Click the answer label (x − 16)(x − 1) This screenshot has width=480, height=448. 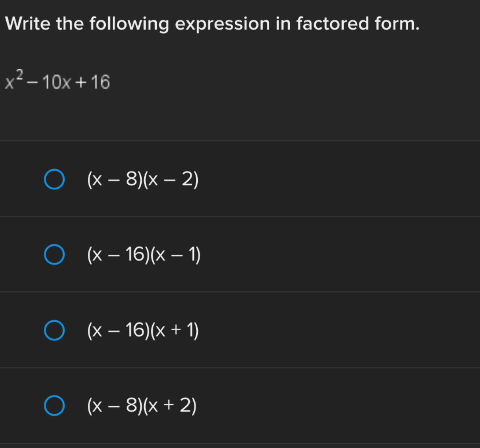pos(143,255)
